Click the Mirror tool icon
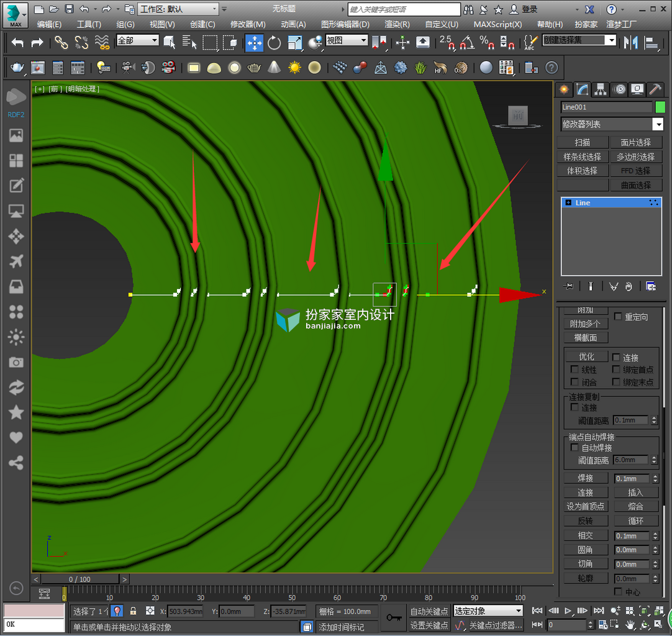 630,42
